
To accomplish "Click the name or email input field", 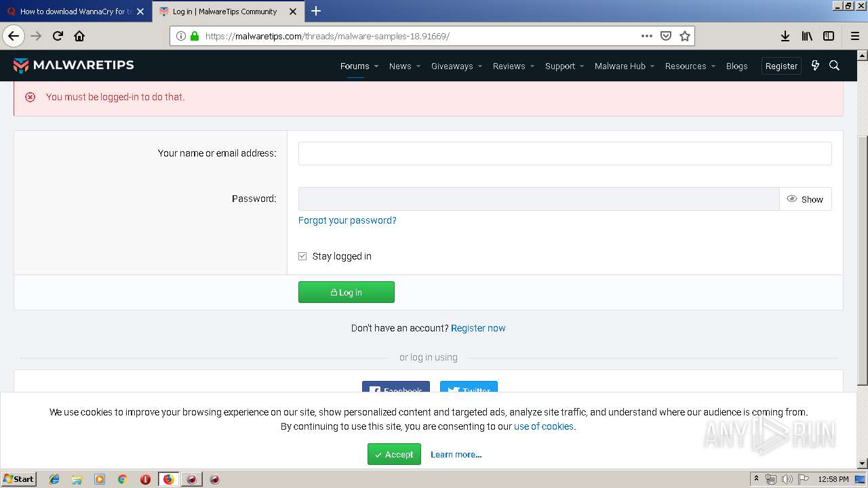I will coord(565,153).
